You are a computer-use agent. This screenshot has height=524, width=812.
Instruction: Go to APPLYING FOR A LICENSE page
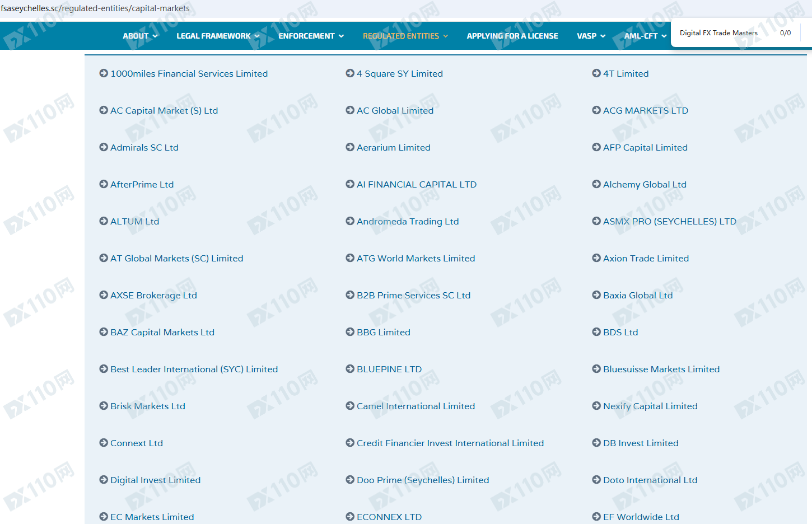click(x=512, y=36)
